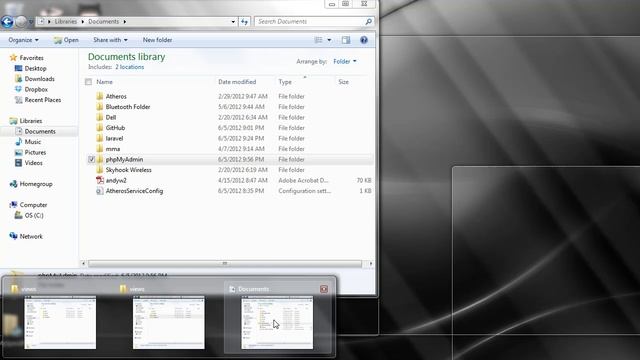The height and width of the screenshot is (360, 640).
Task: Select the AtherosServiceConfig file icon
Action: coord(100,191)
